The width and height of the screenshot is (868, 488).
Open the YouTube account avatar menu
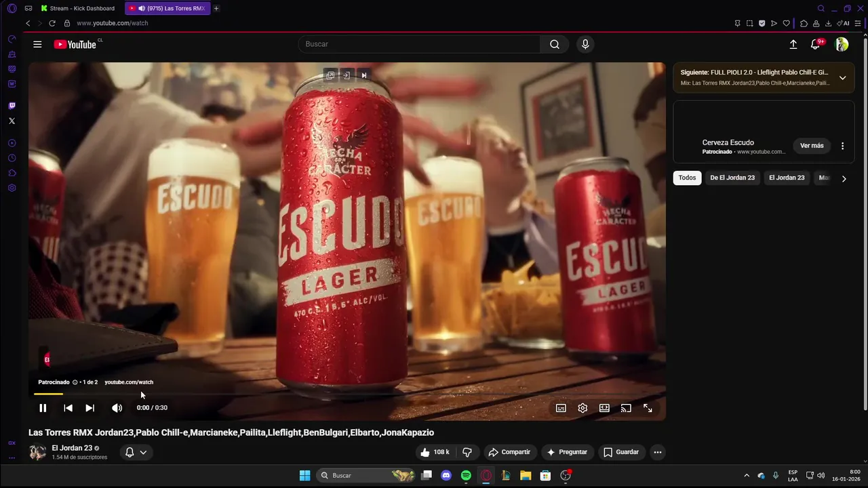coord(842,44)
